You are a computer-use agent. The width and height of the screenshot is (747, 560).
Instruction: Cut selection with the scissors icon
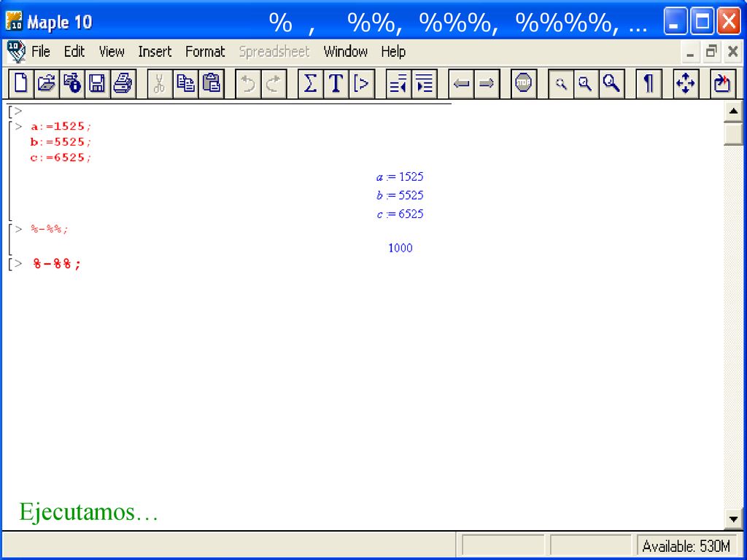[x=160, y=84]
